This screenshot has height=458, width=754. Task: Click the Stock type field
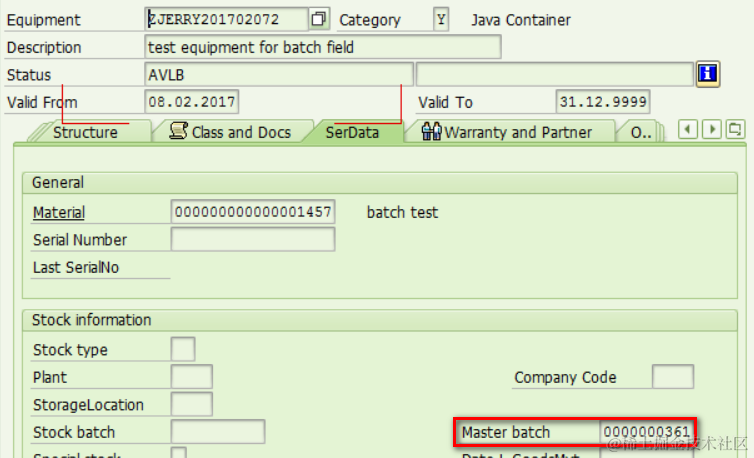[x=183, y=349]
